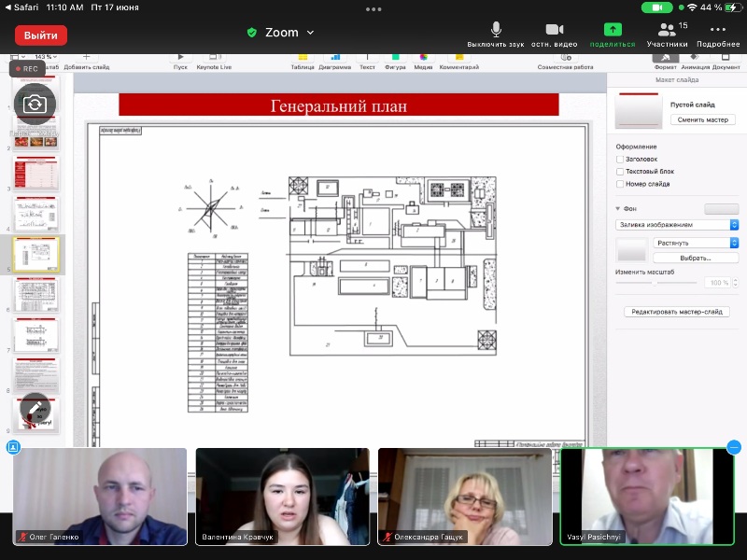Open the Растянуть scaling dropdown
747x560 pixels.
tap(695, 243)
